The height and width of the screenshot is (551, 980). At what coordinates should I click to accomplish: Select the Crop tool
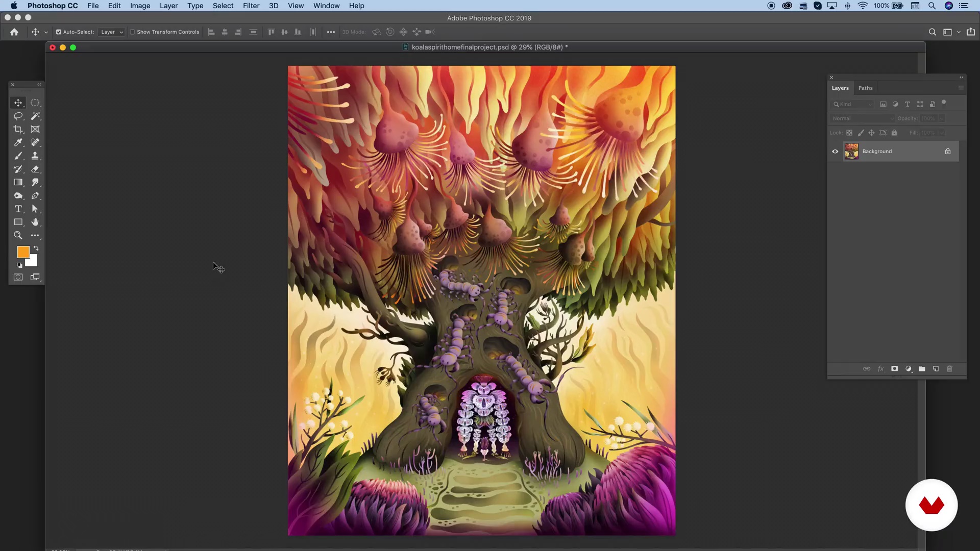click(18, 129)
